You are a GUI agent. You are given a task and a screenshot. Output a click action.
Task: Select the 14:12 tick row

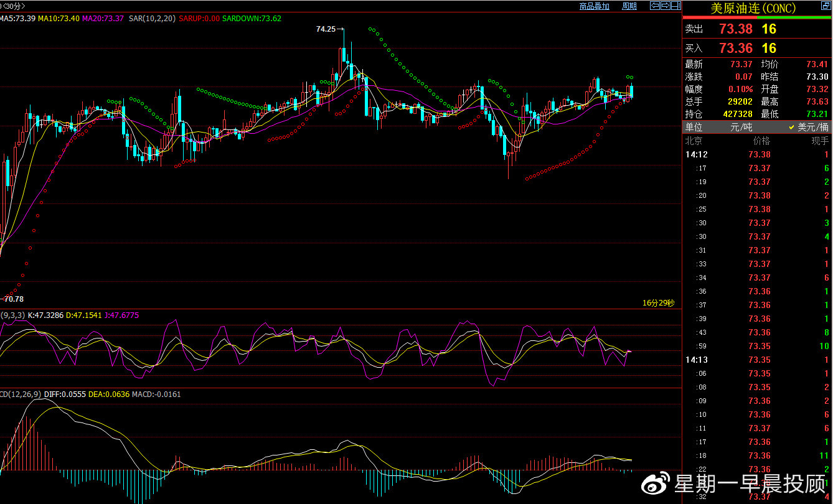pyautogui.click(x=758, y=154)
